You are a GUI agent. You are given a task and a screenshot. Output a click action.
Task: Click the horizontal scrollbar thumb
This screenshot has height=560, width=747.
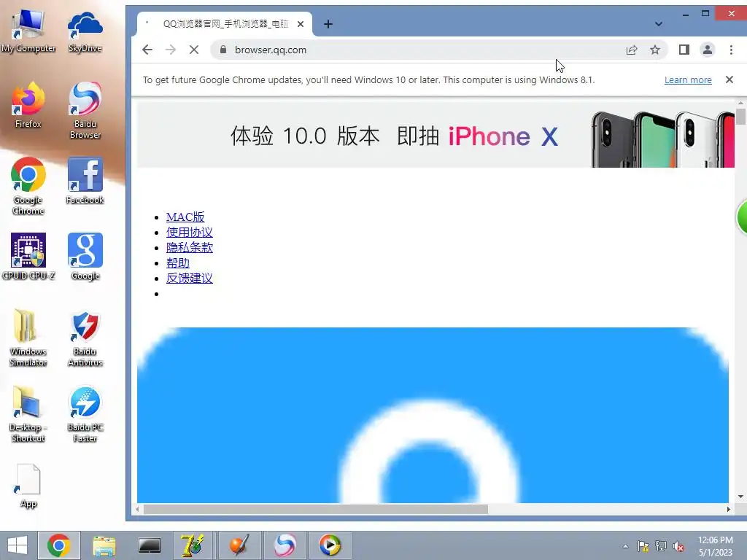[x=315, y=509]
